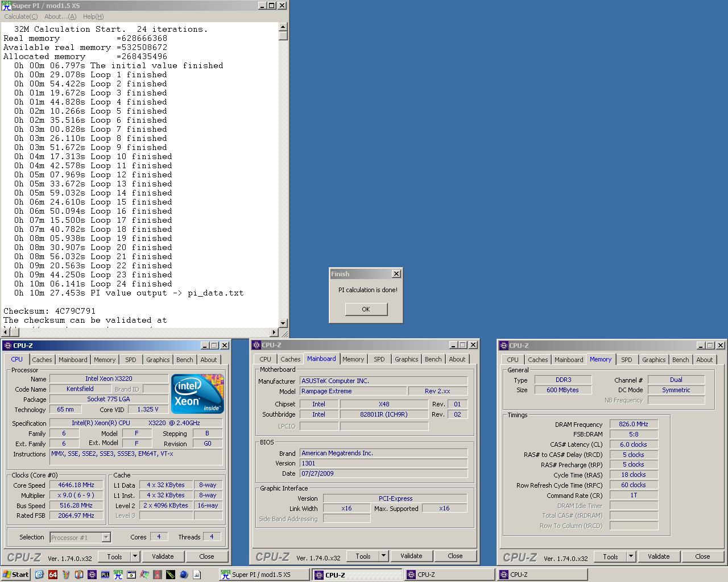Expand Tools dropdown arrow in Rampage Extreme mainboard window
The width and height of the screenshot is (728, 582).
383,556
